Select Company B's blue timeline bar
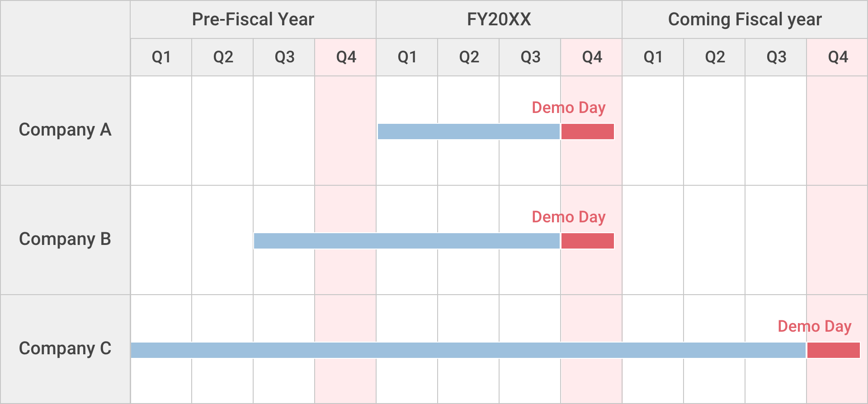The image size is (868, 404). tap(406, 241)
